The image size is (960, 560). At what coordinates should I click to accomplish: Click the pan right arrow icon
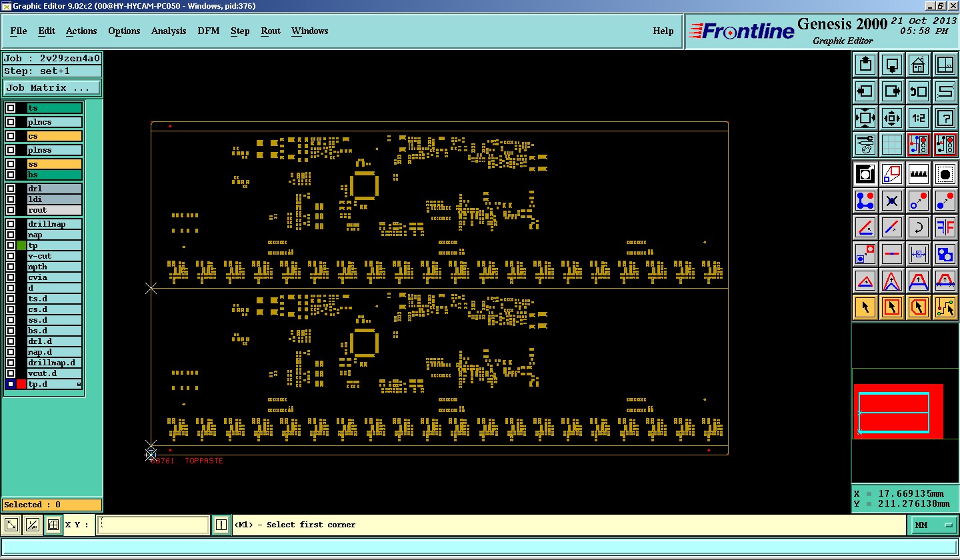click(x=892, y=91)
